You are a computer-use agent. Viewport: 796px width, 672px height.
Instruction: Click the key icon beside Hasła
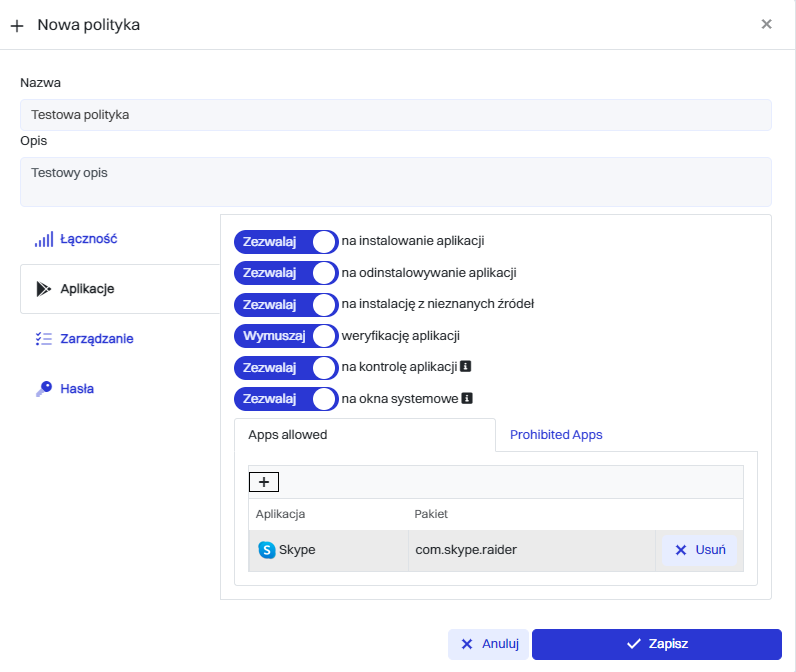coord(43,389)
